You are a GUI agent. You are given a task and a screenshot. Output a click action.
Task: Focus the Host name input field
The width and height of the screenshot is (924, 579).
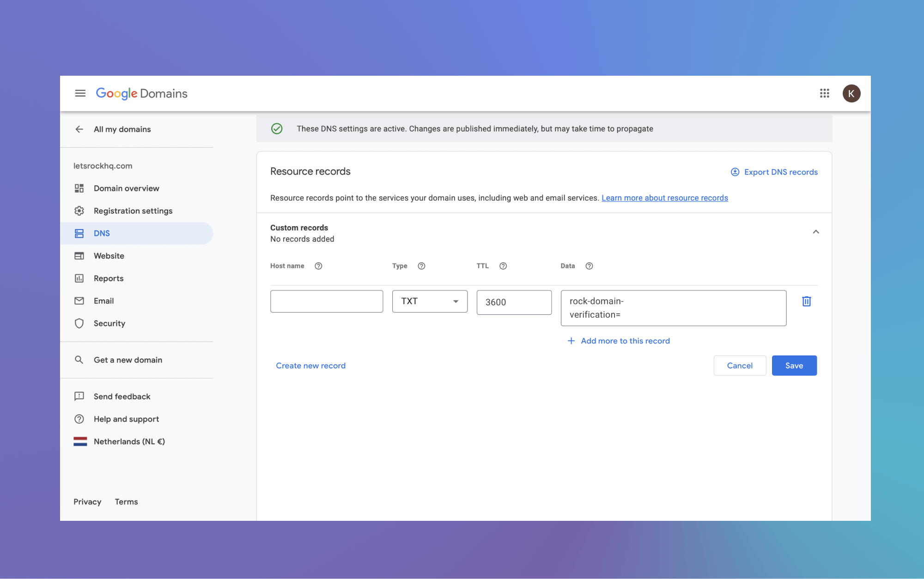(326, 302)
